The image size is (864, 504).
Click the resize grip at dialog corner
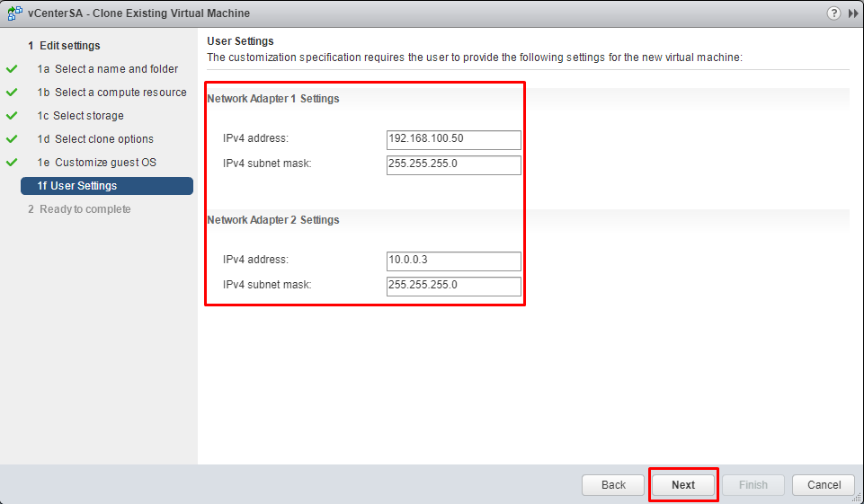(x=856, y=496)
